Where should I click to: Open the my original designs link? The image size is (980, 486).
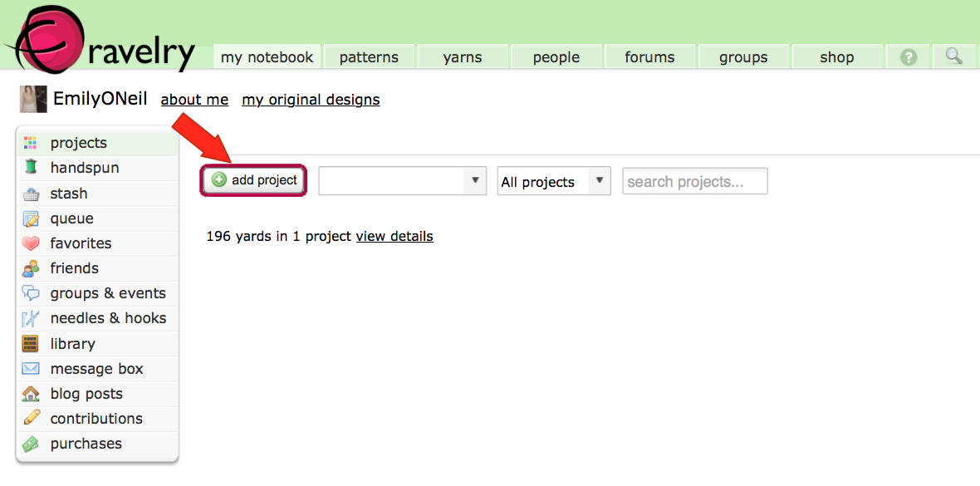311,100
